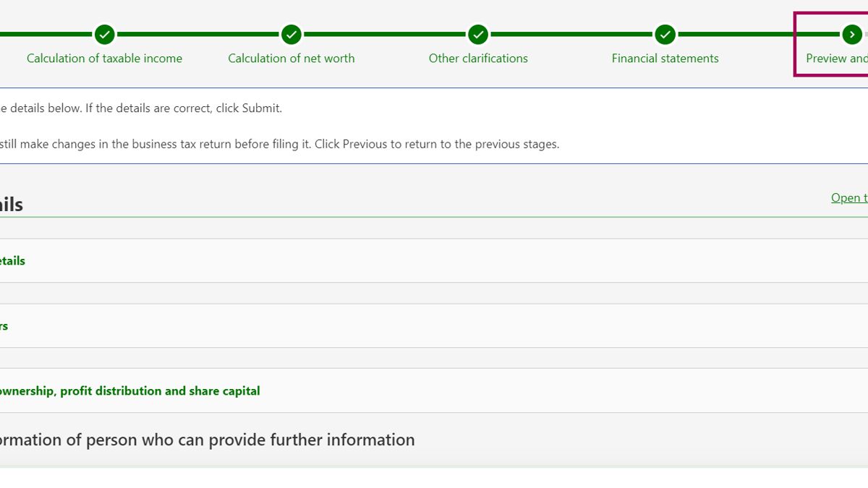Select the 'Preview and' step label
Image resolution: width=868 pixels, height=488 pixels.
(836, 59)
